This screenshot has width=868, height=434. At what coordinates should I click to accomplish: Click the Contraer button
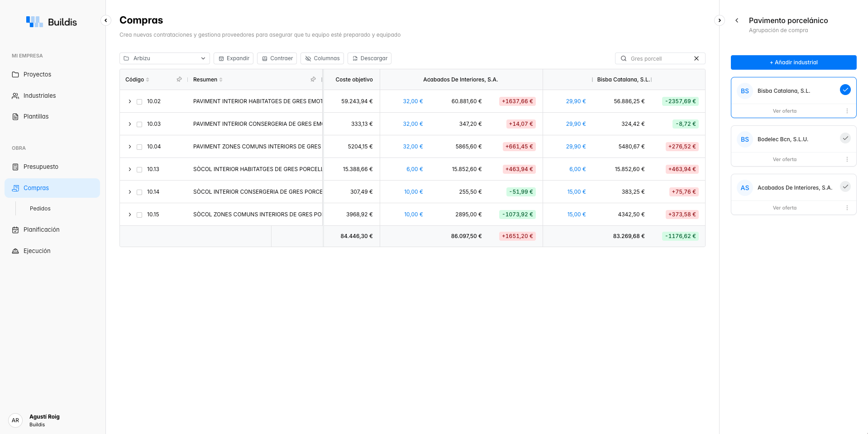[277, 58]
